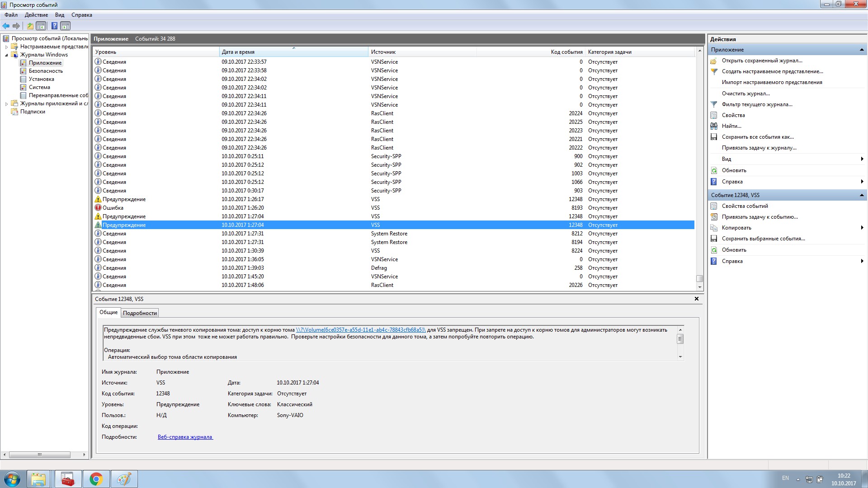Click the red error icon at 1:26:20
Screen dimensions: 868x488
[98, 208]
